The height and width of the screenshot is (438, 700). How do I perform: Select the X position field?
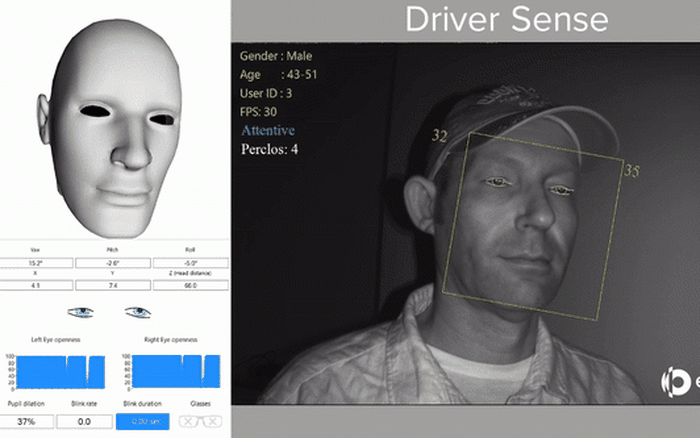[36, 285]
